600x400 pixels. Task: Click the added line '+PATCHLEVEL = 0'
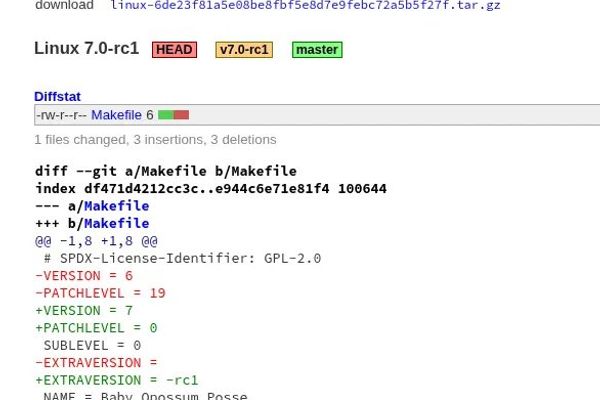click(x=96, y=328)
